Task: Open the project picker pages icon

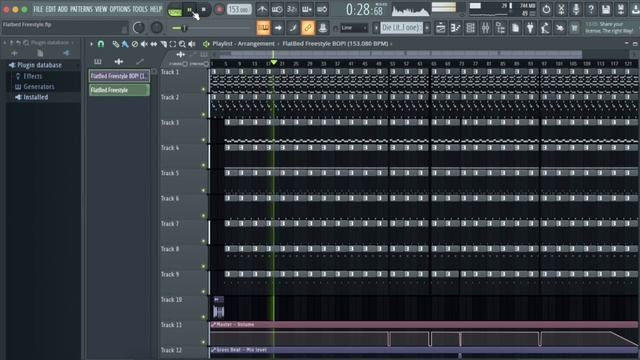Action: click(x=516, y=28)
